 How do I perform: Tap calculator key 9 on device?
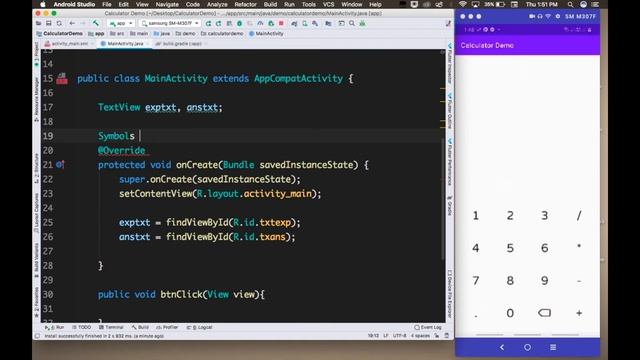[544, 281]
